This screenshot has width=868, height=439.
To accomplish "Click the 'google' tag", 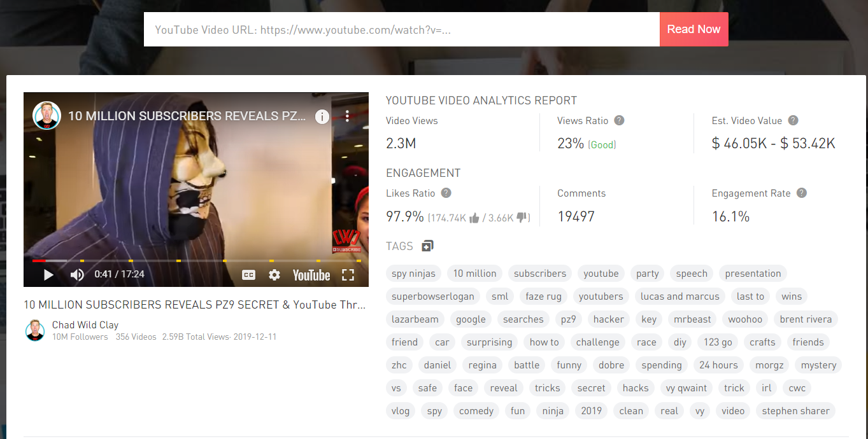I will point(471,319).
